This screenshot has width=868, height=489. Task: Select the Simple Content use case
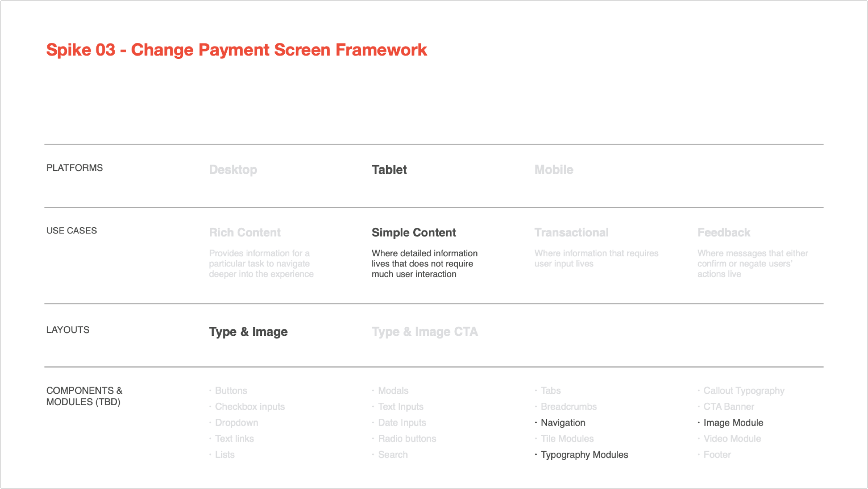pyautogui.click(x=413, y=232)
